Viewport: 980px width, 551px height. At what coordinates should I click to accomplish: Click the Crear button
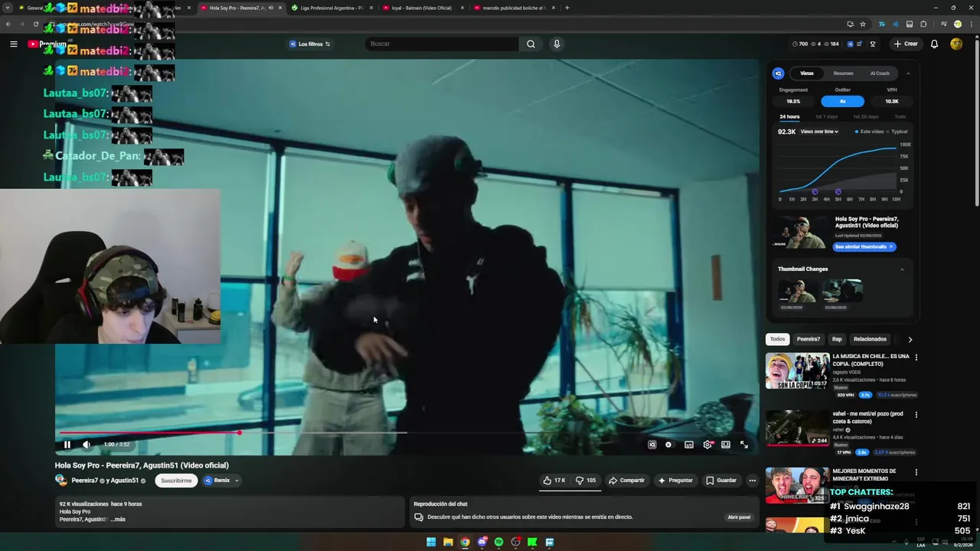click(905, 44)
